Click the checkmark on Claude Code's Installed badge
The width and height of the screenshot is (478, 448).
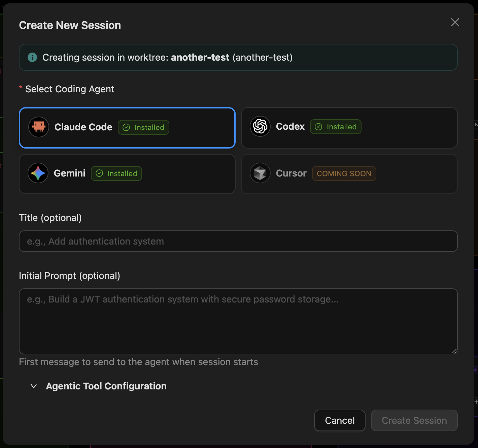click(x=126, y=127)
